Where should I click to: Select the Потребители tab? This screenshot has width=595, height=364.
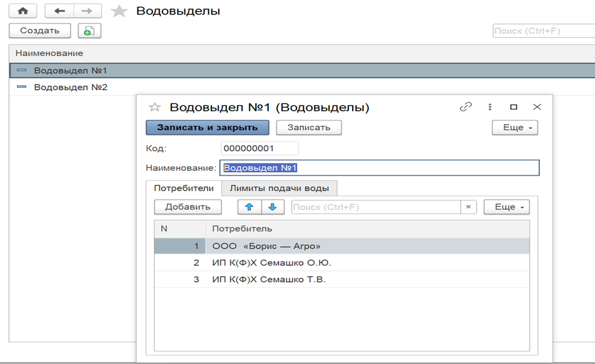tap(184, 189)
